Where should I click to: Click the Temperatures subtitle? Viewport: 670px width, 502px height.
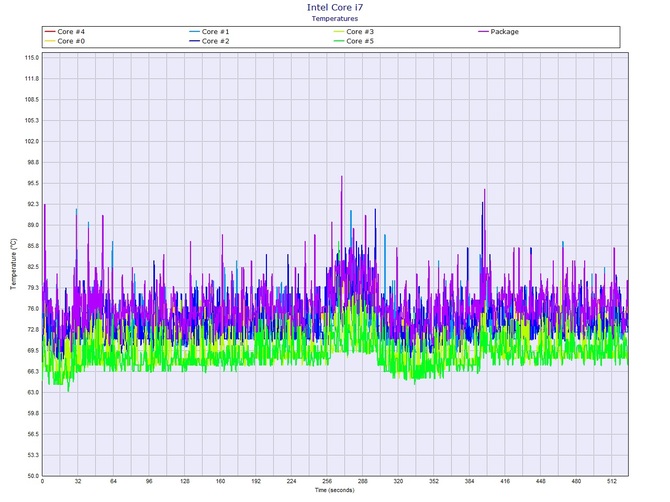(x=335, y=18)
